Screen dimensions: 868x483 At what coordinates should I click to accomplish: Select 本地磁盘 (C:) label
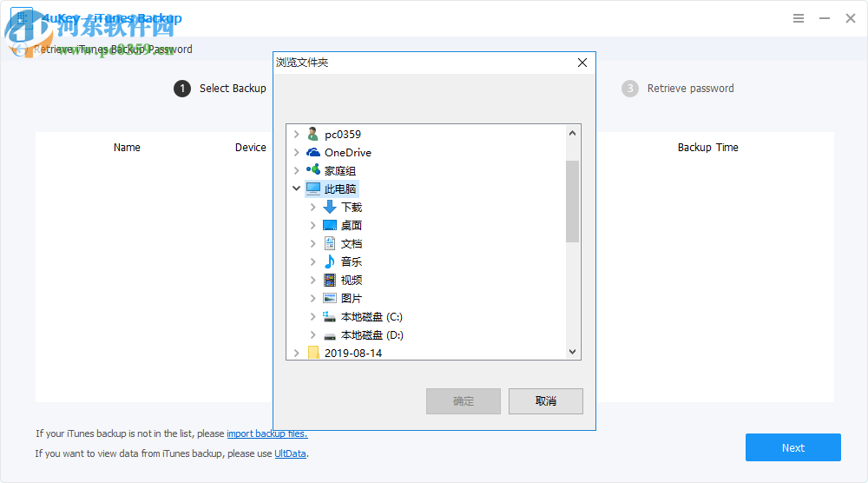[372, 317]
